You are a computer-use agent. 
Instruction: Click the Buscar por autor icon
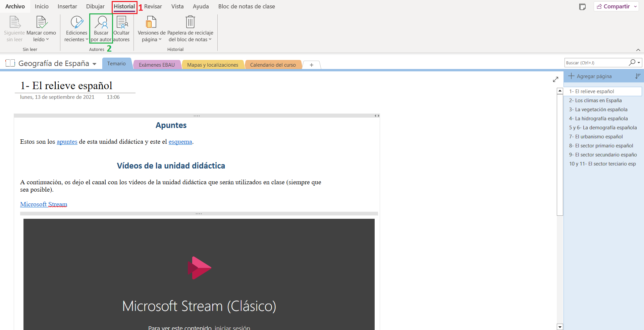(101, 23)
